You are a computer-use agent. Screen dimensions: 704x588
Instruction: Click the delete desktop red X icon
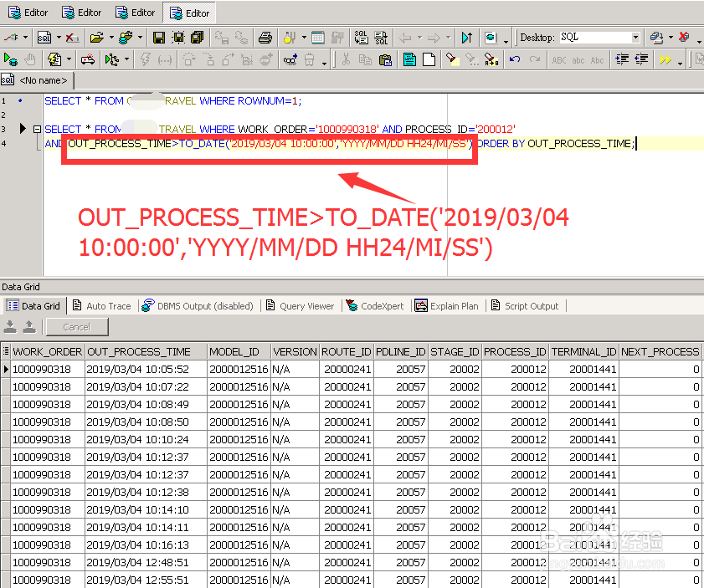[684, 38]
